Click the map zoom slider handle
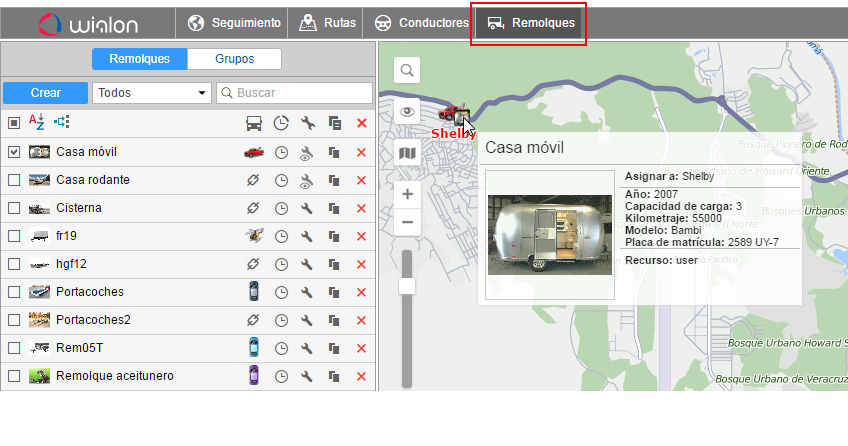The width and height of the screenshot is (848, 446). (x=407, y=287)
